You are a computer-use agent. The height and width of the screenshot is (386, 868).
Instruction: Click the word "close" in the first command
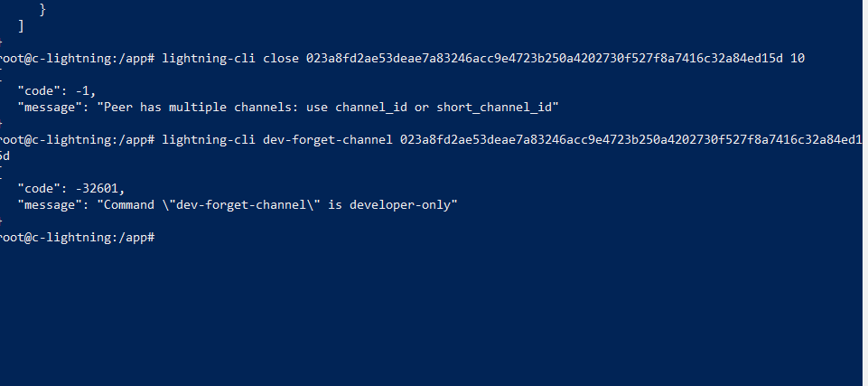[281, 59]
